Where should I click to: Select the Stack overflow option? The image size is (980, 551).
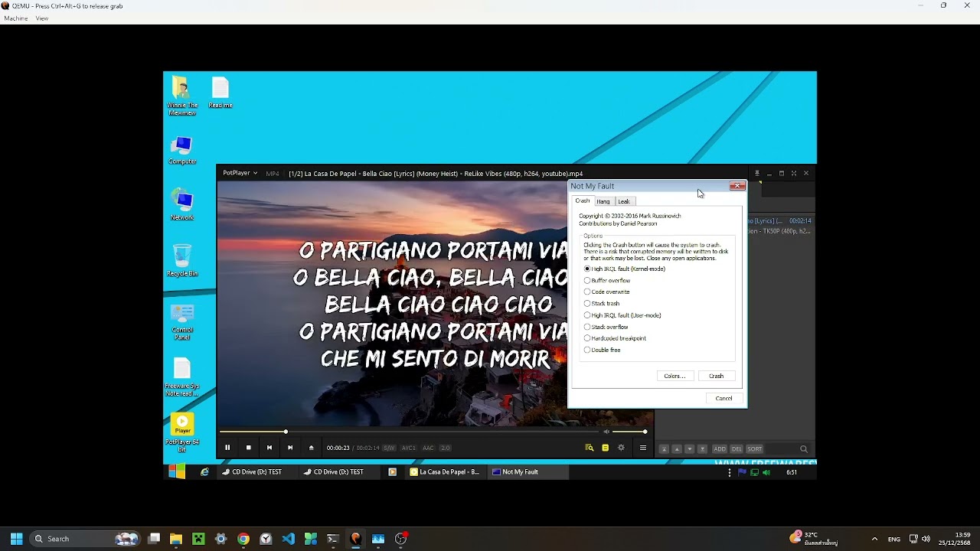click(x=606, y=327)
